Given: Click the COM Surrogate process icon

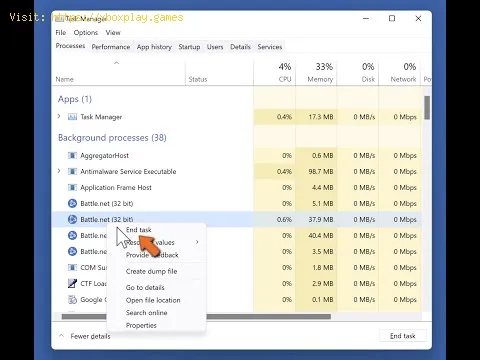Looking at the screenshot, I should pos(72,268).
